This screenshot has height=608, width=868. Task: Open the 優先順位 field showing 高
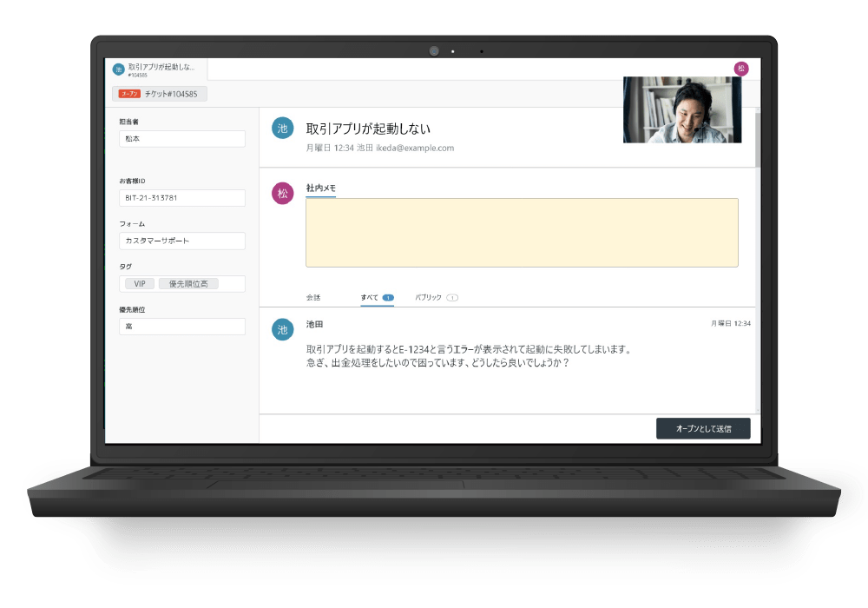[x=182, y=327]
